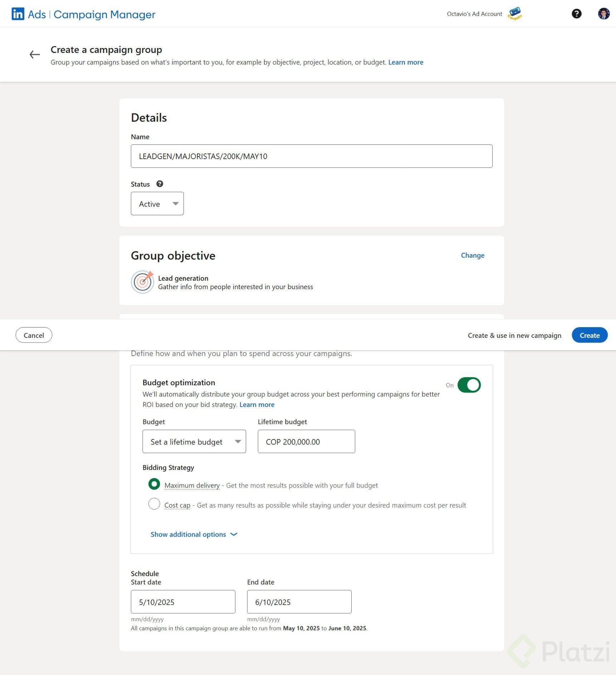The width and height of the screenshot is (616, 675).
Task: Open the user profile avatar
Action: (x=603, y=14)
